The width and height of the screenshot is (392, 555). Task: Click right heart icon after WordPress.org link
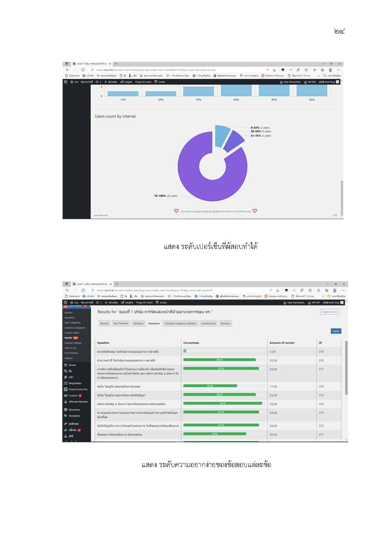point(255,211)
